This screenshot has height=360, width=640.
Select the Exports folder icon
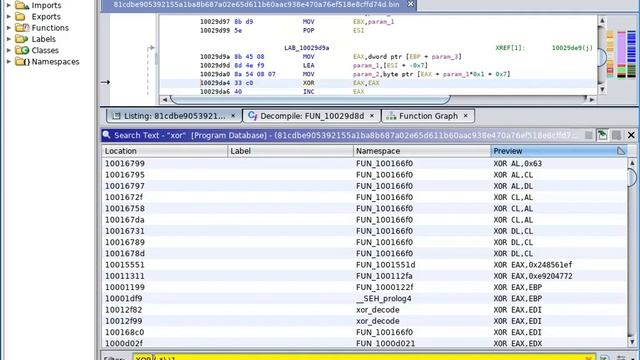(x=20, y=17)
